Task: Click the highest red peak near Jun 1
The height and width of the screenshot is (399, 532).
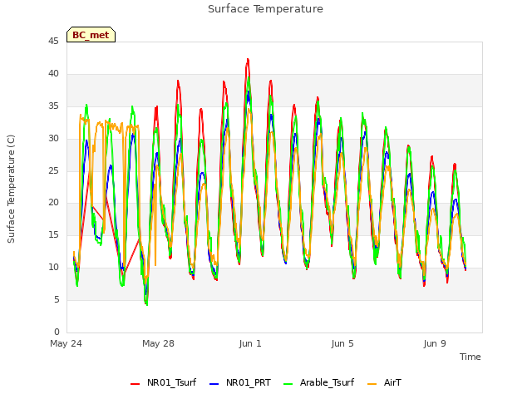Action: point(248,59)
